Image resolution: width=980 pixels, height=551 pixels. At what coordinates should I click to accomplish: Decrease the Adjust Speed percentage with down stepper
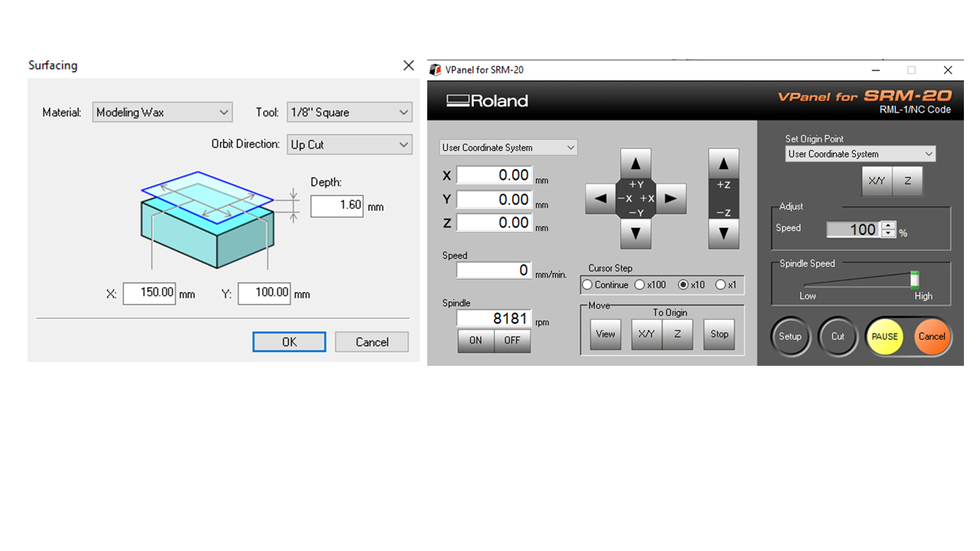pos(888,233)
